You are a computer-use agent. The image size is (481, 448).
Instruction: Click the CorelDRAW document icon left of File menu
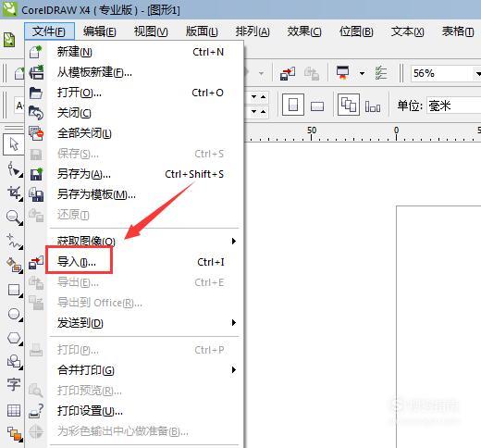click(9, 40)
